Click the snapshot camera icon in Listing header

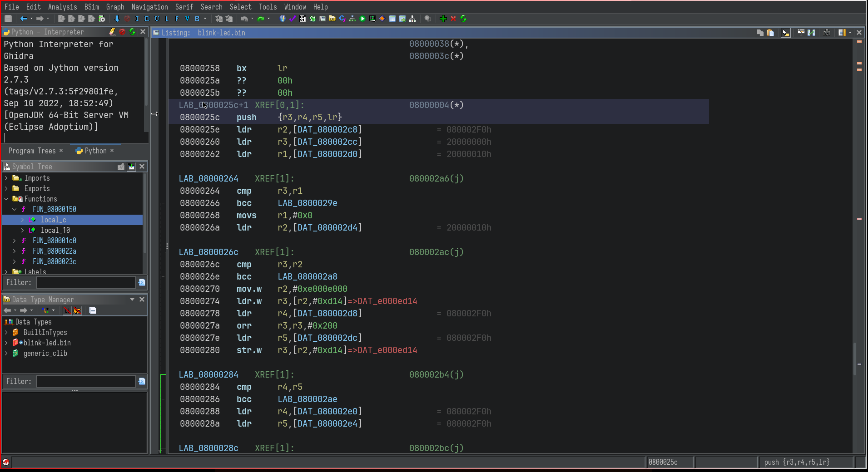pyautogui.click(x=827, y=33)
